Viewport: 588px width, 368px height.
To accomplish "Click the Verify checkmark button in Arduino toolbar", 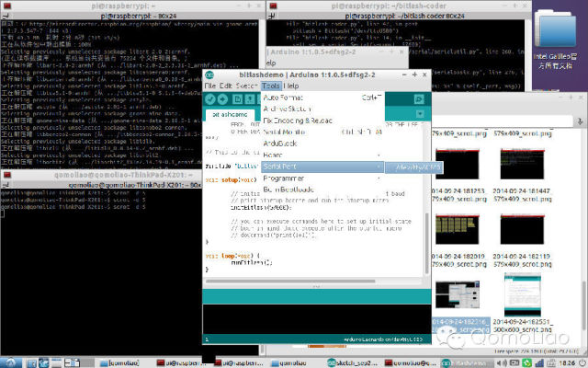I will click(x=210, y=99).
